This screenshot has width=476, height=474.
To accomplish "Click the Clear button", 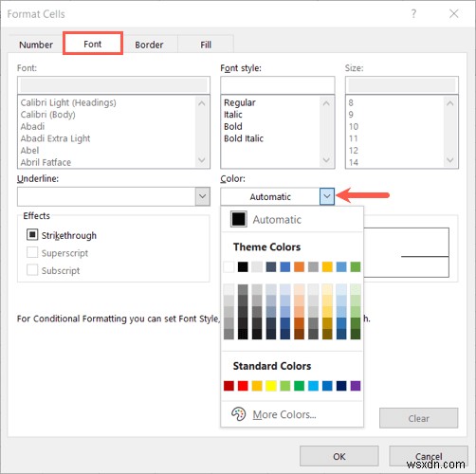I will (x=418, y=418).
